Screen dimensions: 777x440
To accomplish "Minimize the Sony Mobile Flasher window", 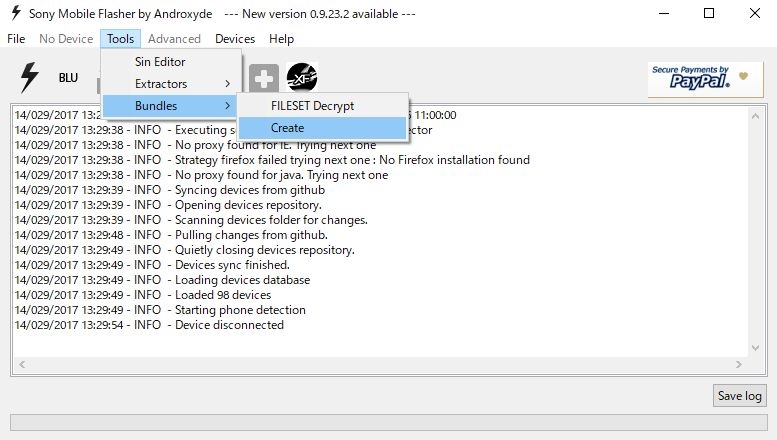I will 664,13.
